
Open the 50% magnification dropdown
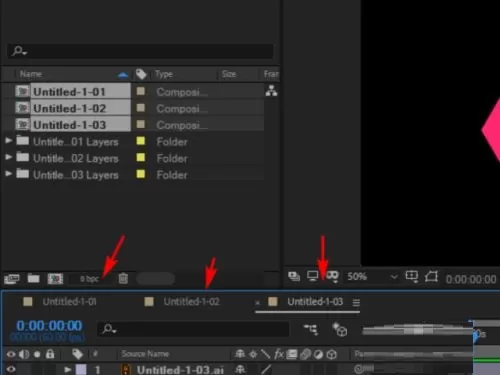point(372,276)
